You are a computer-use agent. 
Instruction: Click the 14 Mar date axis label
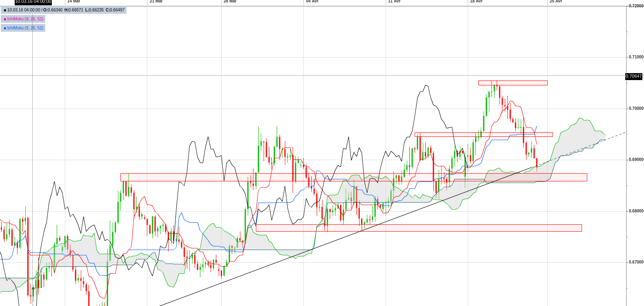pyautogui.click(x=74, y=2)
